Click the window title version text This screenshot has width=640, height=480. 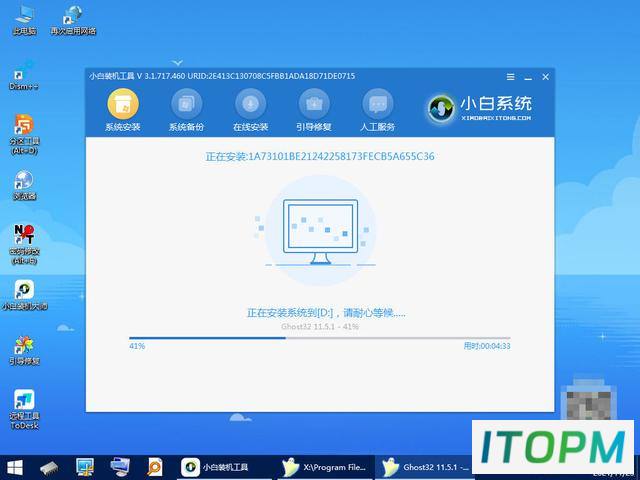[222, 76]
